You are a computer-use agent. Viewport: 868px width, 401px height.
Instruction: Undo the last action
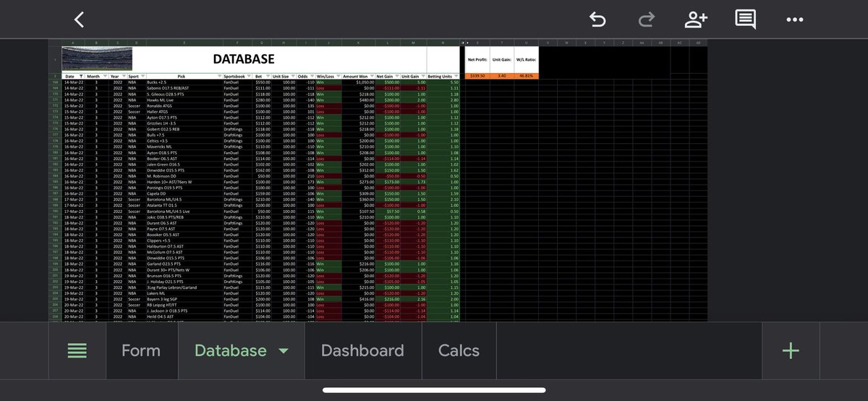pyautogui.click(x=597, y=20)
